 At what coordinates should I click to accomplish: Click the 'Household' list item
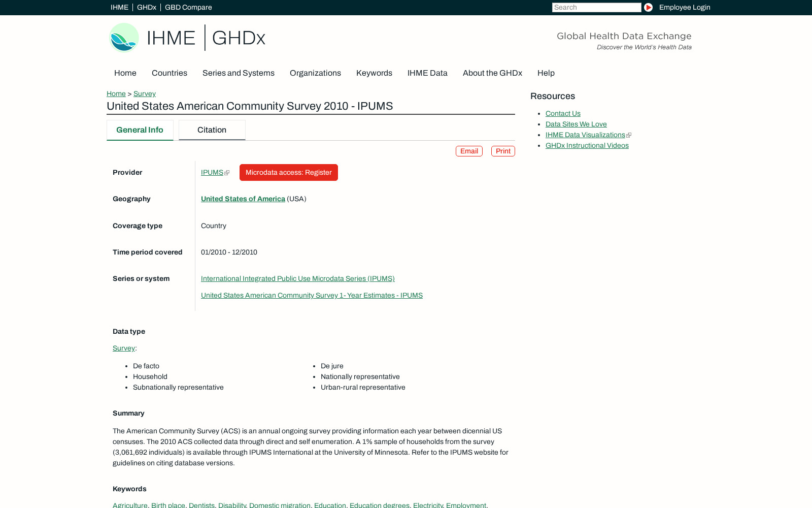(150, 377)
